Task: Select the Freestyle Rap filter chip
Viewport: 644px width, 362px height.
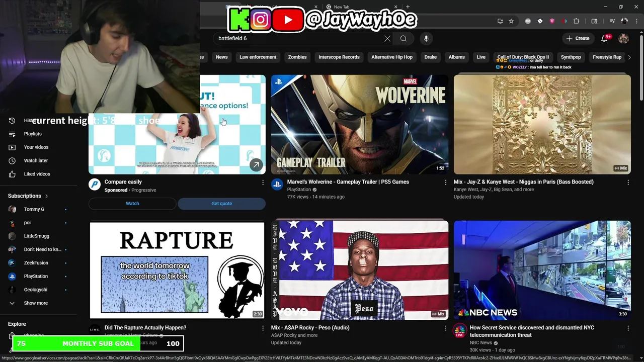Action: tap(607, 57)
